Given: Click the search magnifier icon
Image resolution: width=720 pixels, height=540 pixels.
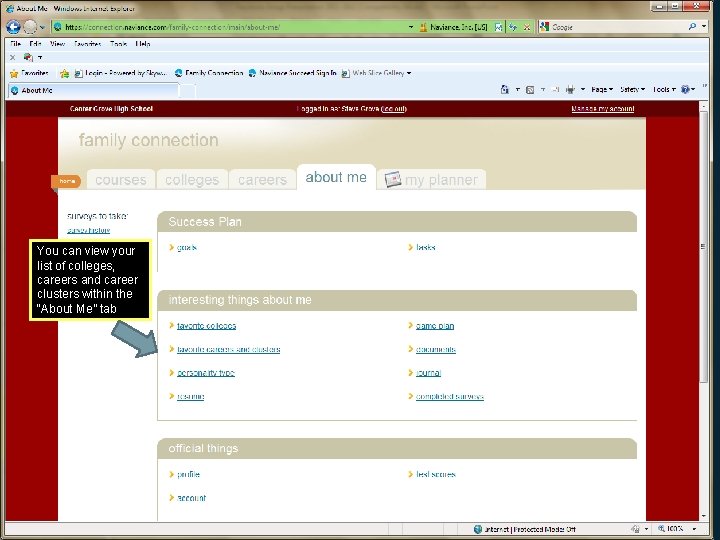Looking at the screenshot, I should (x=692, y=27).
